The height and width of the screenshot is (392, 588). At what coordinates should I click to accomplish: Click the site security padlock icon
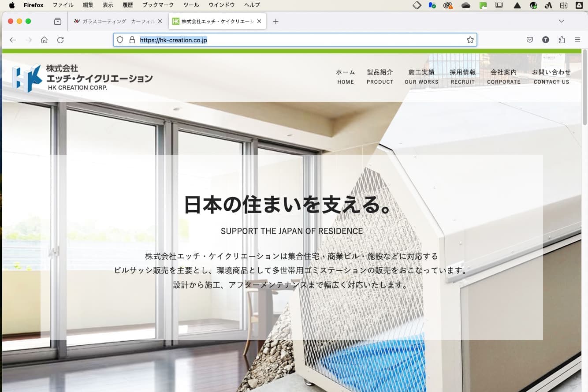click(132, 40)
